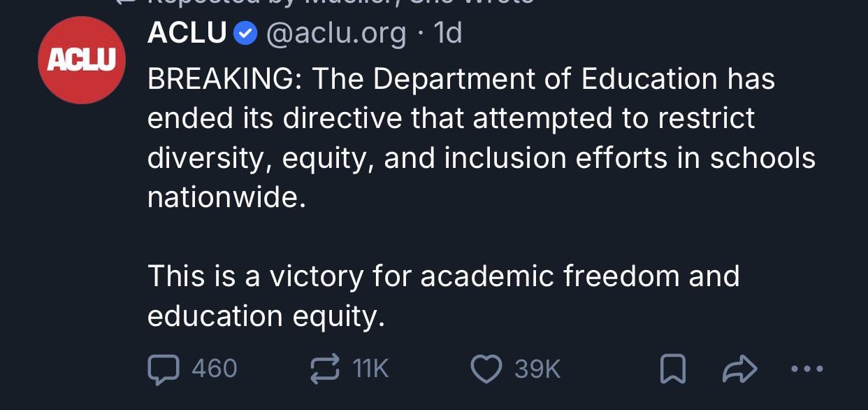Bookmark the ACLU post
The height and width of the screenshot is (410, 868).
pos(673,369)
